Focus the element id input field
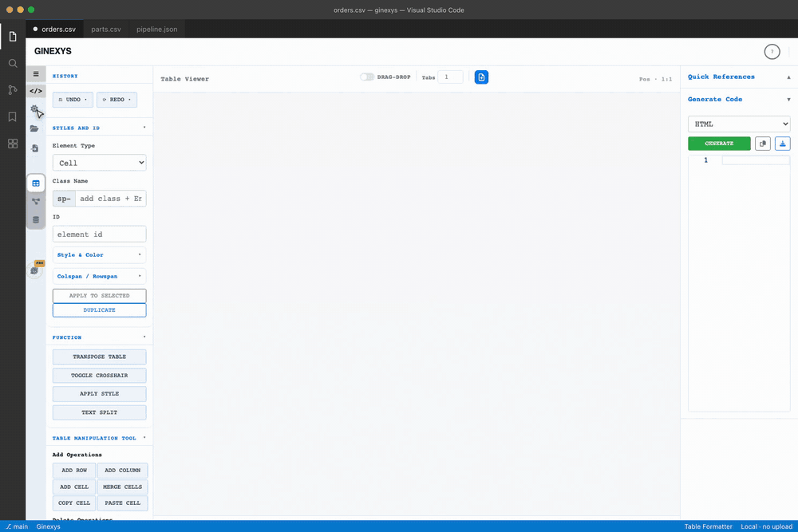Viewport: 798px width, 532px height. coord(99,234)
